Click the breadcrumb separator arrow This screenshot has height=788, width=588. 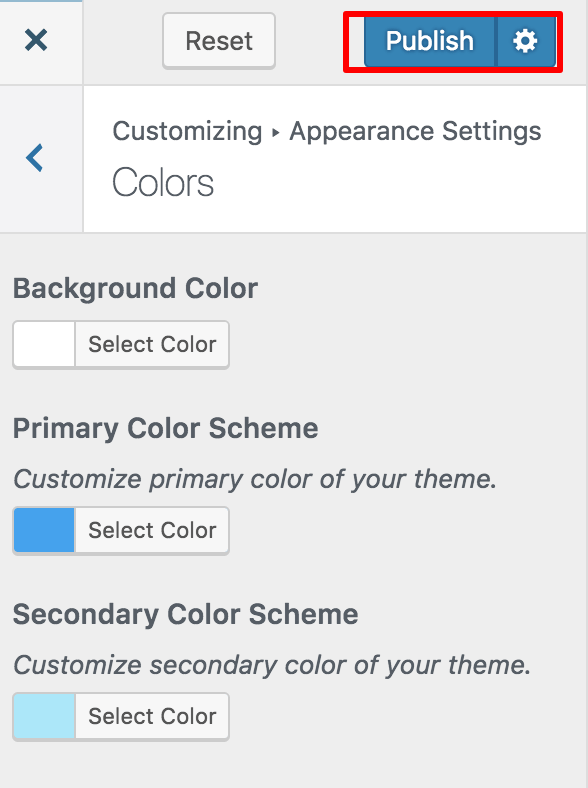[275, 133]
